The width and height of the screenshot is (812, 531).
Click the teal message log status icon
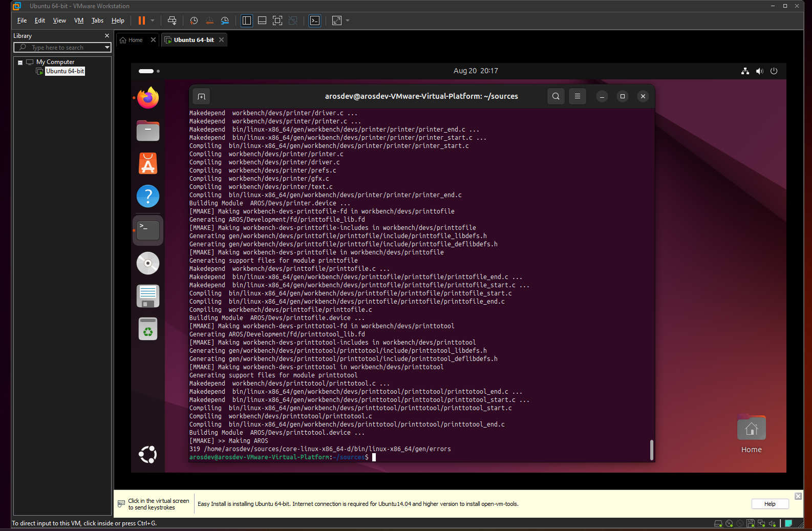788,523
